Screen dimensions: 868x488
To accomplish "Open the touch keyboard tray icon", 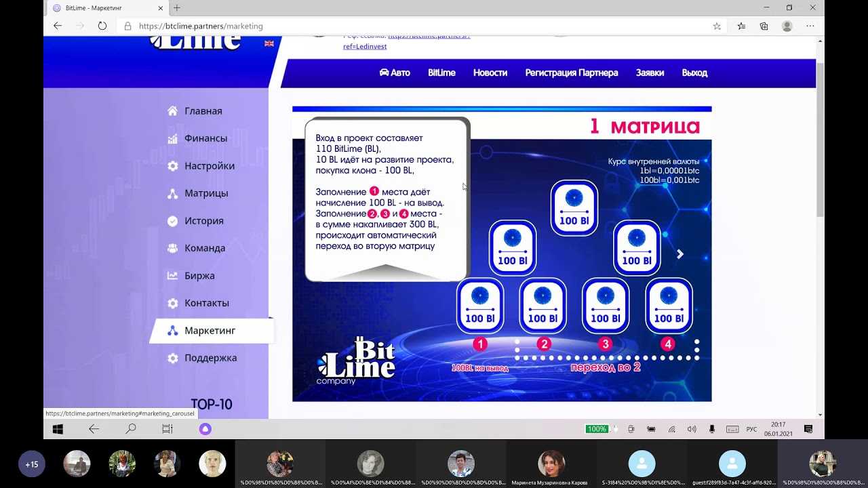I will click(x=732, y=429).
